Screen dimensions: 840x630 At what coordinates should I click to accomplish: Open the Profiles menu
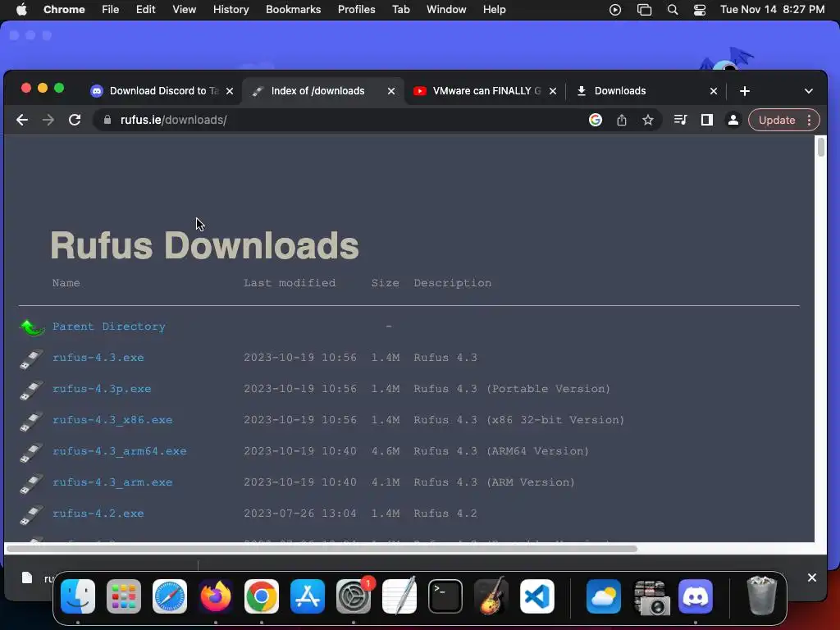tap(356, 10)
